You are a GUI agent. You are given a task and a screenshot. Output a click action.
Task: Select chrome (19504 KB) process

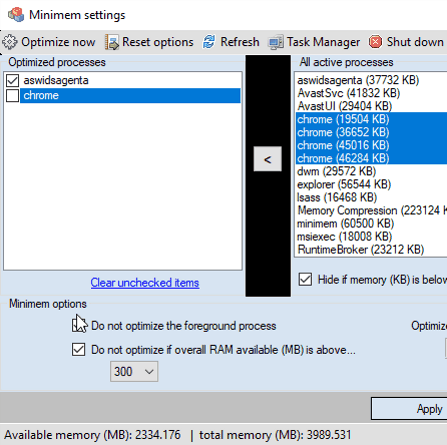pos(371,119)
